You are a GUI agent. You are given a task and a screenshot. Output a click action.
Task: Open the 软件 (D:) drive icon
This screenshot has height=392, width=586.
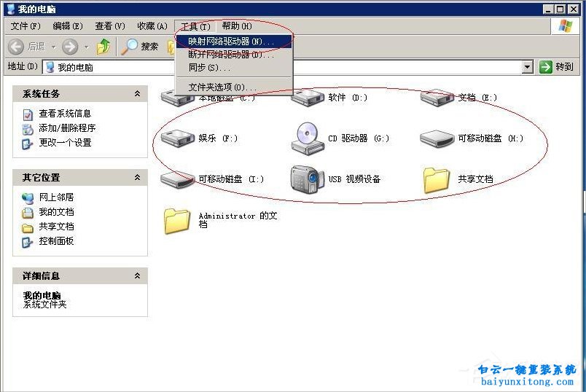coord(308,98)
